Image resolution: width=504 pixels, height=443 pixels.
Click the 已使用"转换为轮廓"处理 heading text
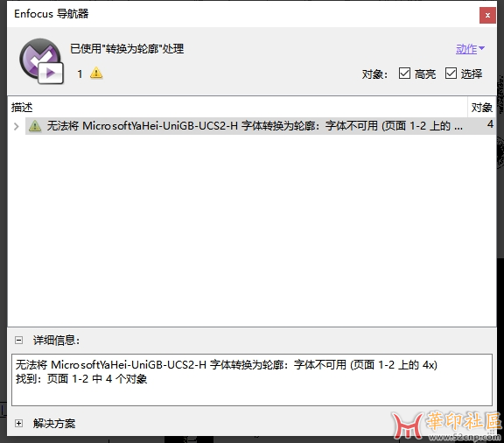127,49
